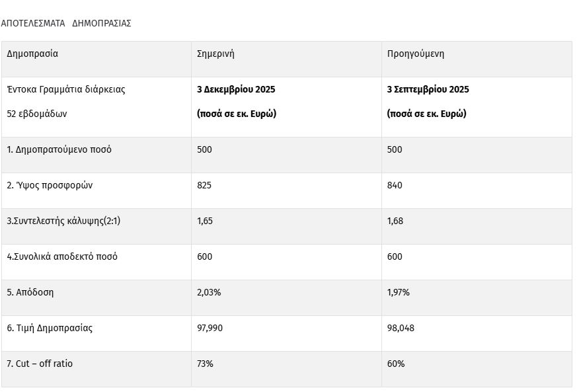Select the Έντοκα Γραμμάτια διάρκειας cell
The height and width of the screenshot is (392, 579).
pos(66,90)
